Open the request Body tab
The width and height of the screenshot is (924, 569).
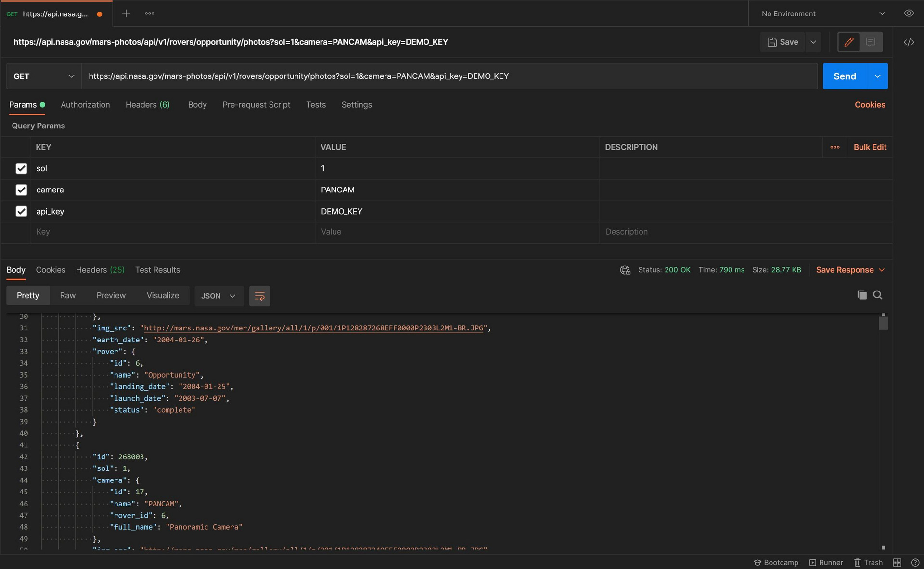click(197, 105)
